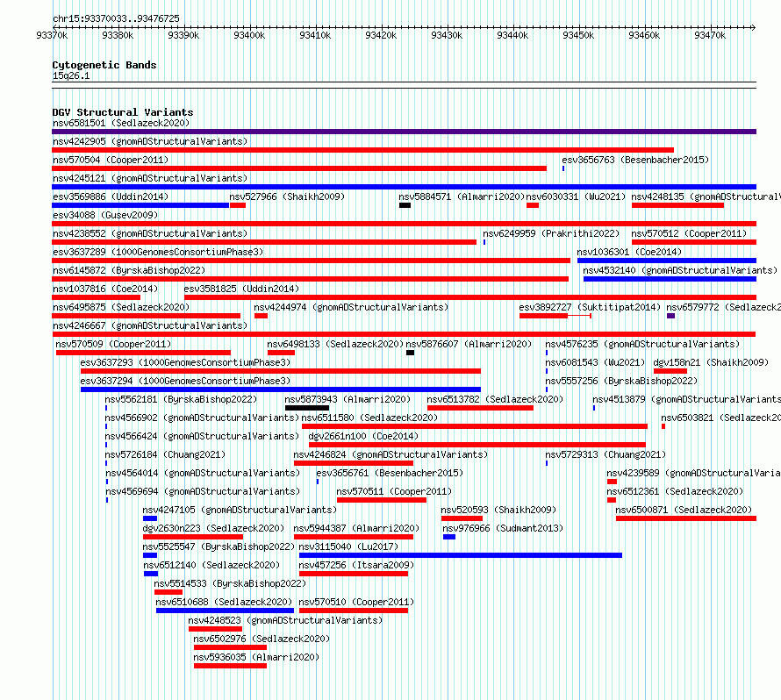This screenshot has width=781, height=700.
Task: Open nsv6513782 (Sedlazeck2020) variant
Action: click(495, 399)
